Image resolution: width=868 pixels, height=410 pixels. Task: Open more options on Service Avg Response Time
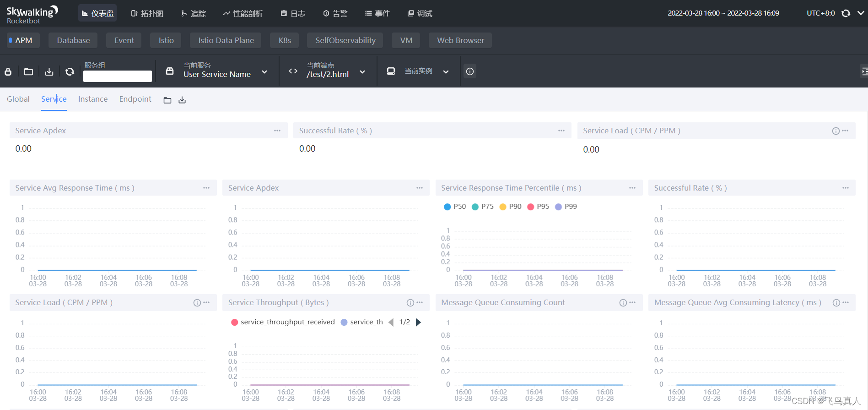(x=206, y=188)
